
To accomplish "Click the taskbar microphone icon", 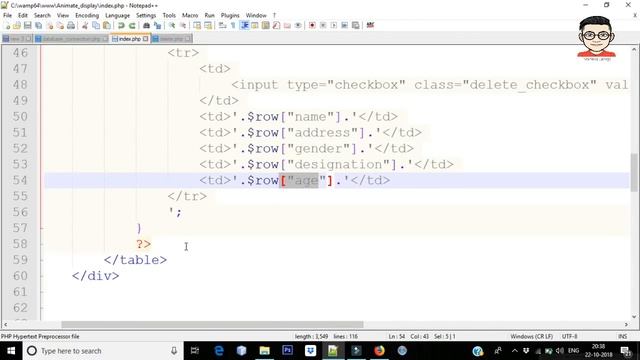I will [174, 351].
